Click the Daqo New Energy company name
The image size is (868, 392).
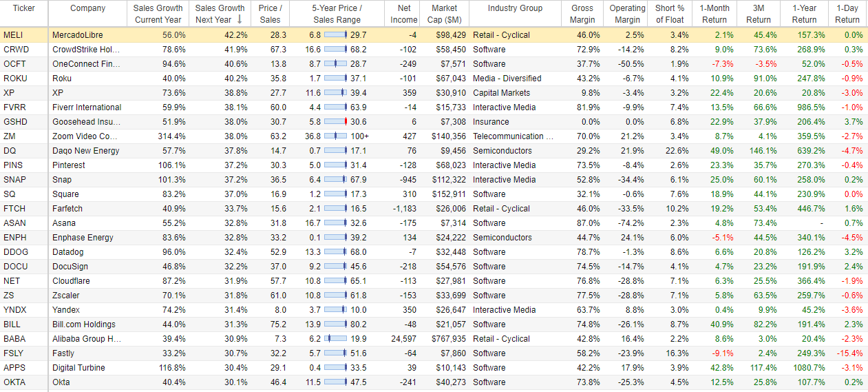tap(86, 151)
